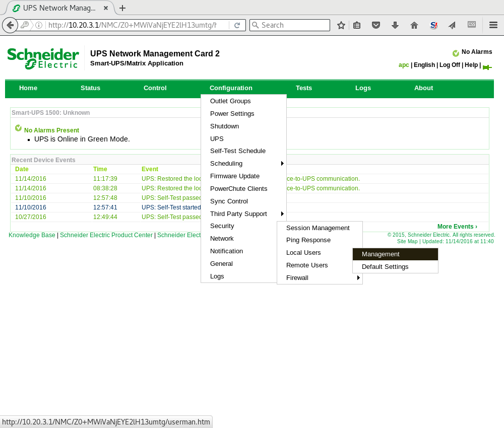The width and height of the screenshot is (504, 428).
Task: Open the Status menu
Action: point(90,88)
